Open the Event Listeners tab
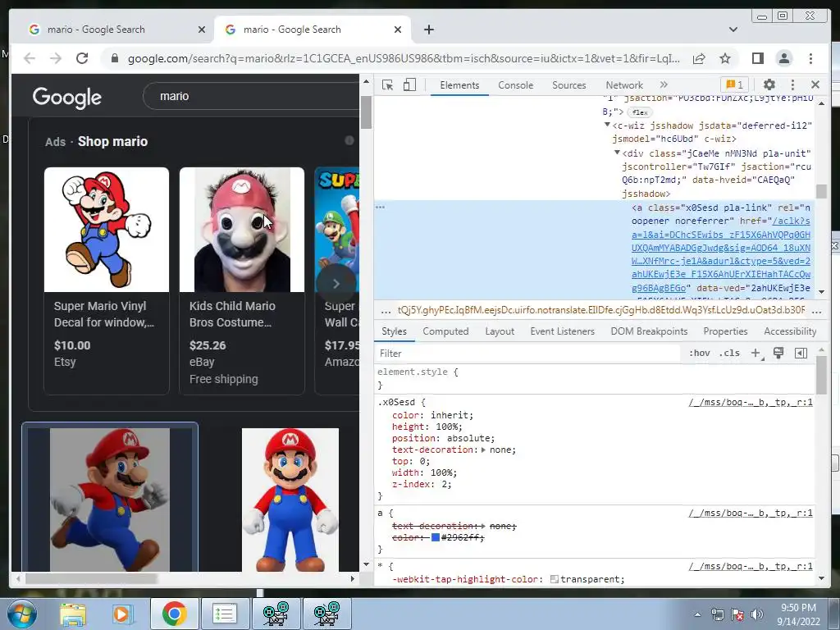The height and width of the screenshot is (630, 840). click(x=563, y=331)
